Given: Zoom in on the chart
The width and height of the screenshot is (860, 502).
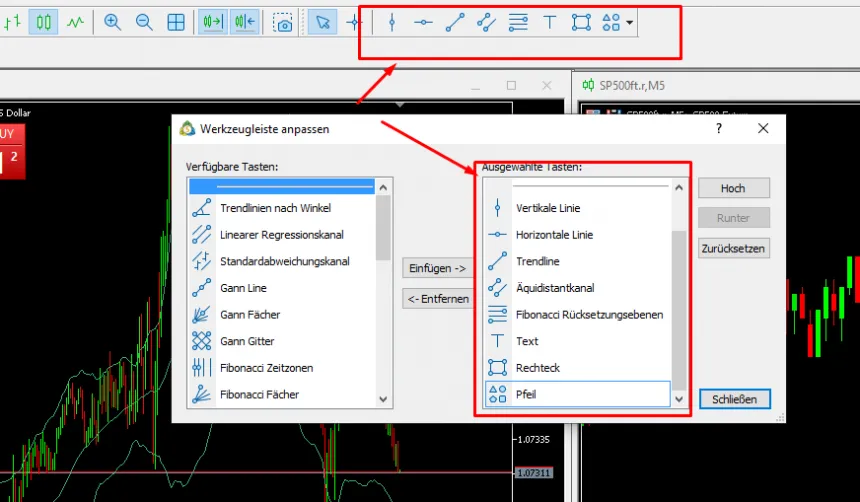Looking at the screenshot, I should coord(112,22).
